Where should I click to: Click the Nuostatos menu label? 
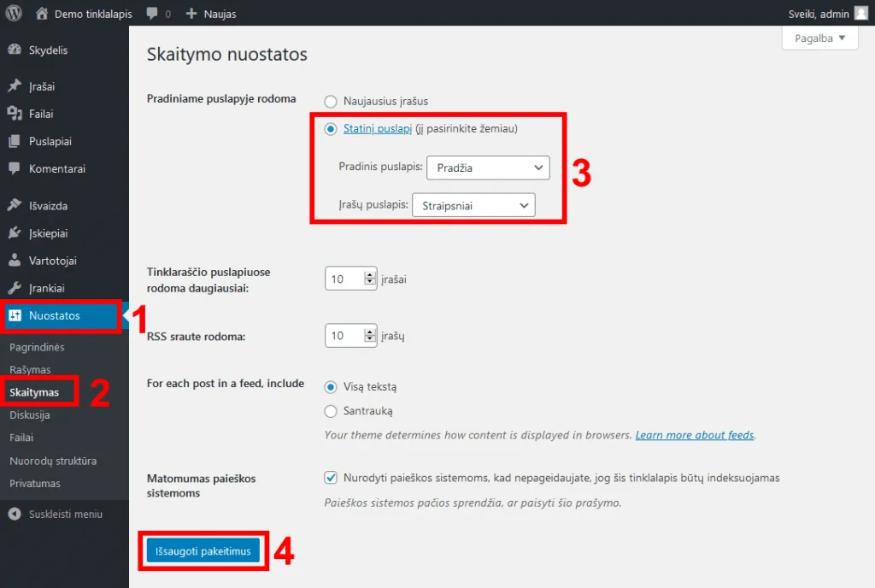point(55,315)
